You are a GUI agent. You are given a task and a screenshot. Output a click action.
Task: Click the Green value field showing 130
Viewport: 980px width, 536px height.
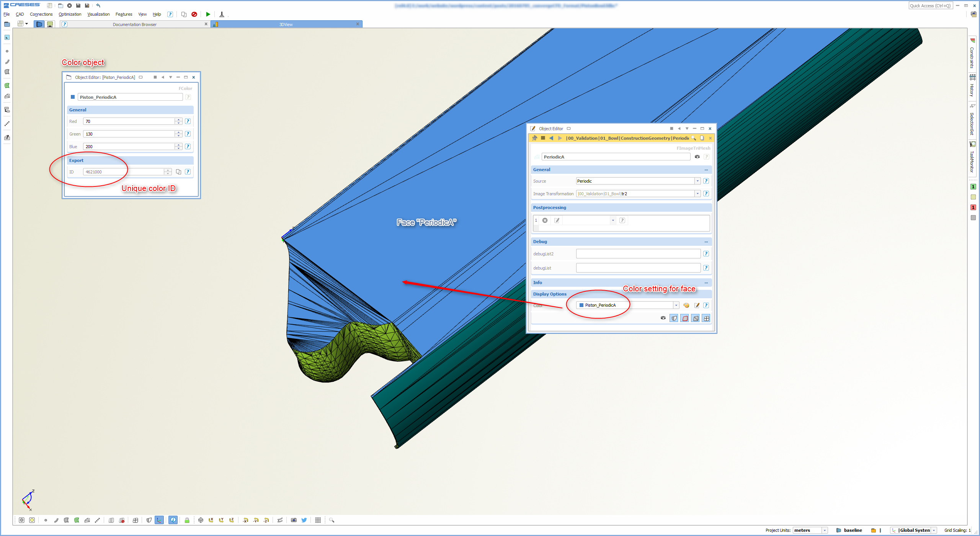point(129,134)
